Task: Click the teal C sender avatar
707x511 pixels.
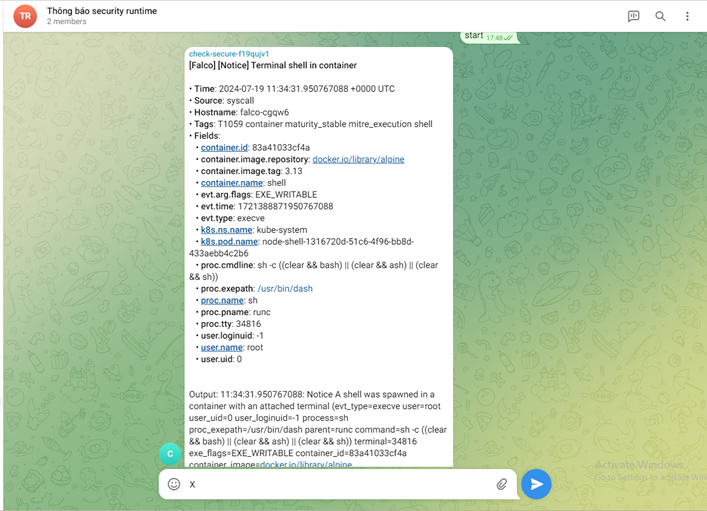Action: (x=170, y=453)
